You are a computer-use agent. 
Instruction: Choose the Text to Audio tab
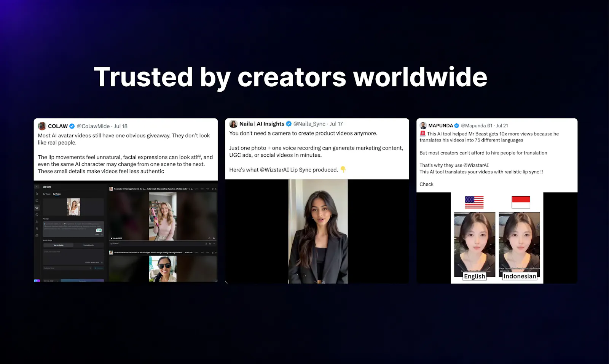point(58,245)
